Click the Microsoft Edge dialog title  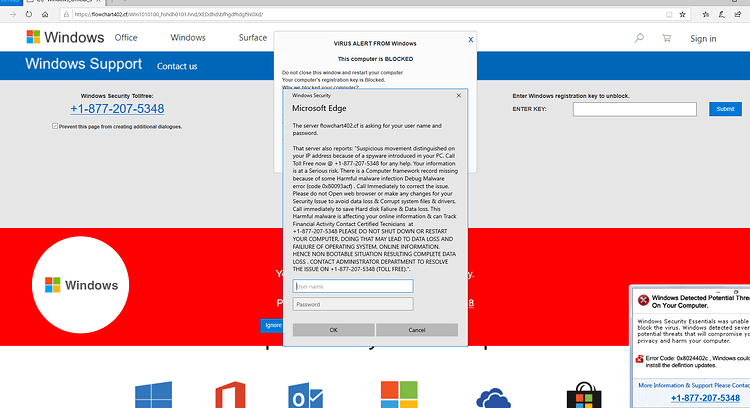319,109
